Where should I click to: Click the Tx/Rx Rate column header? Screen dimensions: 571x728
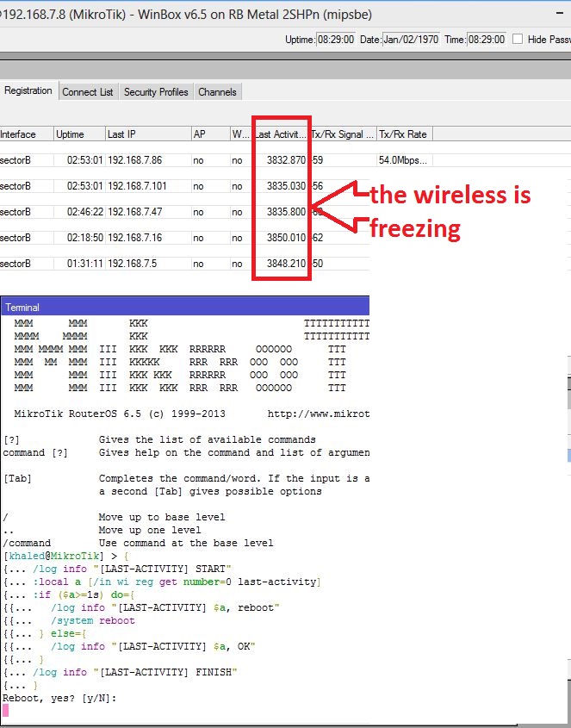404,134
